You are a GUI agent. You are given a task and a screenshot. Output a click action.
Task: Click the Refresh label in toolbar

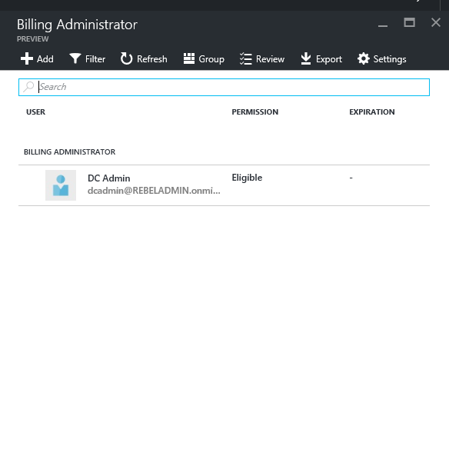pos(151,59)
